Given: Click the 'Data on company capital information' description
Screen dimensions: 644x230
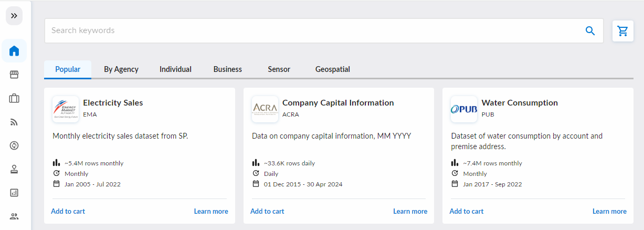Looking at the screenshot, I should coord(332,136).
